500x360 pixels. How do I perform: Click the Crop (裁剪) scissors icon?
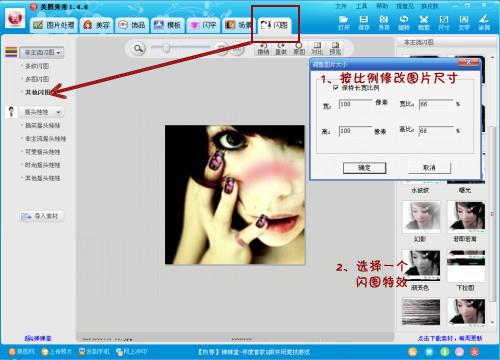tap(424, 19)
